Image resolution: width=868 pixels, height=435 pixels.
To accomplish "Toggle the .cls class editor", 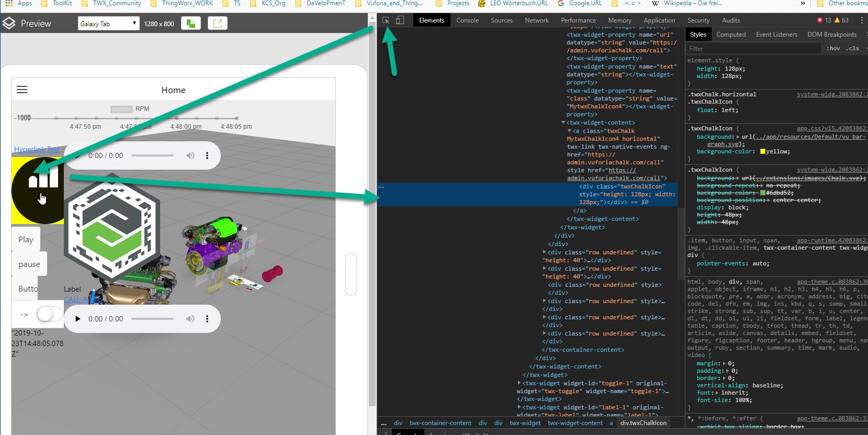I will pos(853,49).
